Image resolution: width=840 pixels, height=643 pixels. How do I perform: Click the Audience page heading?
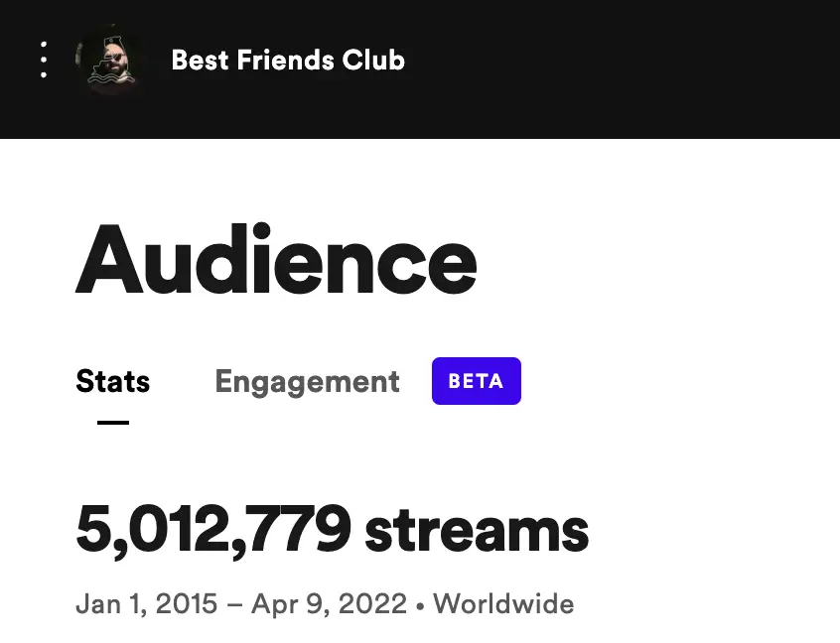click(276, 260)
